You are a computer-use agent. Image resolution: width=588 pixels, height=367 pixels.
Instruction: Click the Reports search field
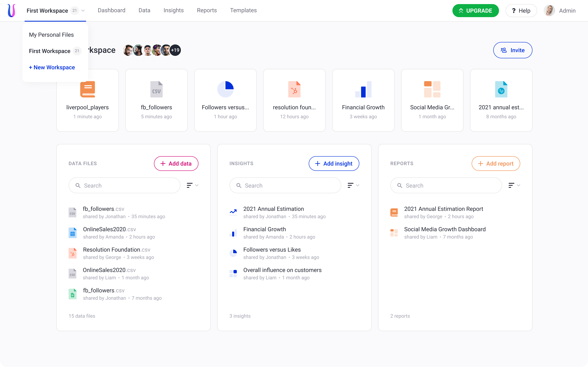446,186
